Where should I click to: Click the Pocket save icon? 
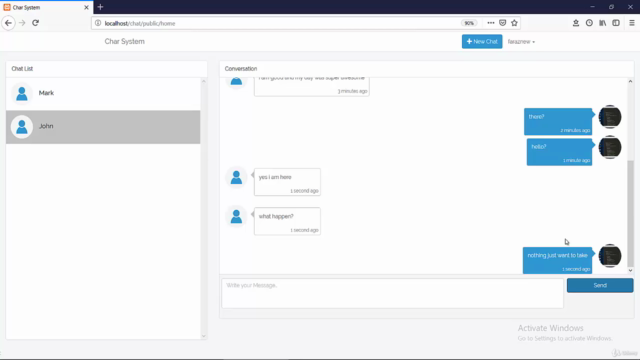(502, 23)
